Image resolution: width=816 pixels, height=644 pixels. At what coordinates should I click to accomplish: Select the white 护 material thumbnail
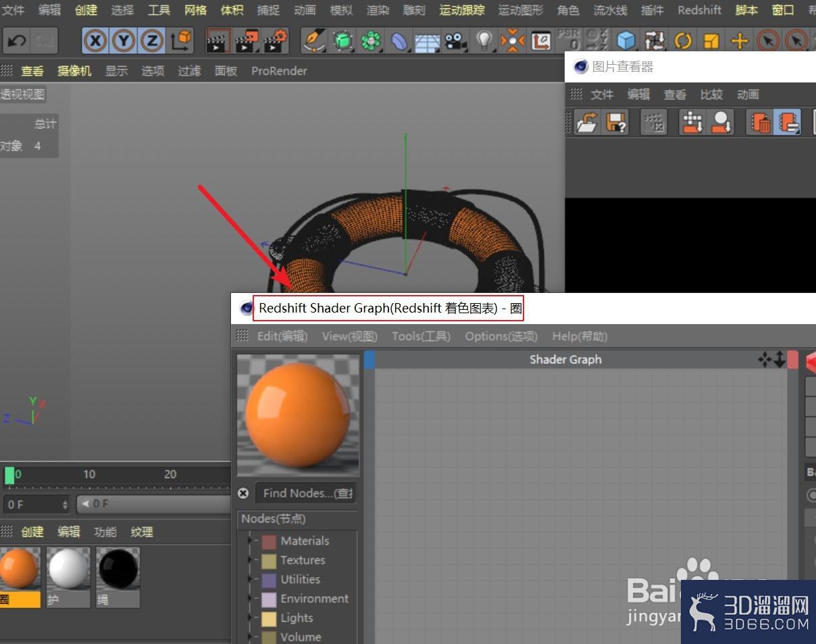(x=68, y=569)
